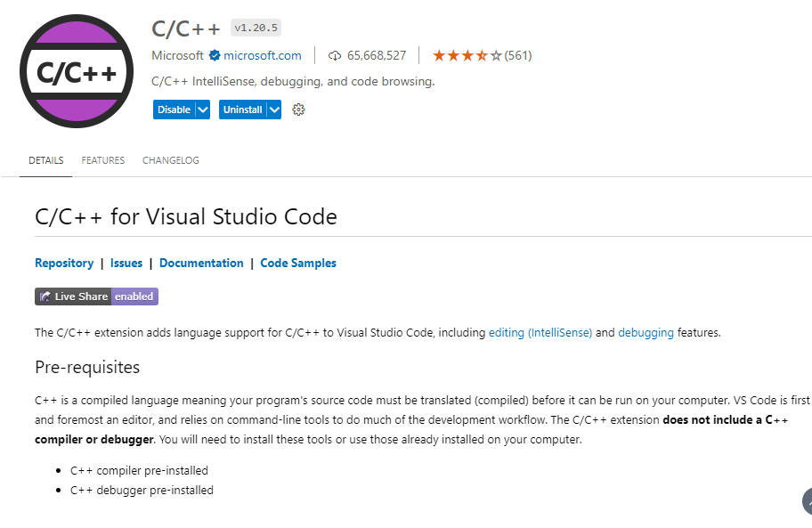Click the extension description tagline
This screenshot has height=528, width=812.
(x=293, y=82)
